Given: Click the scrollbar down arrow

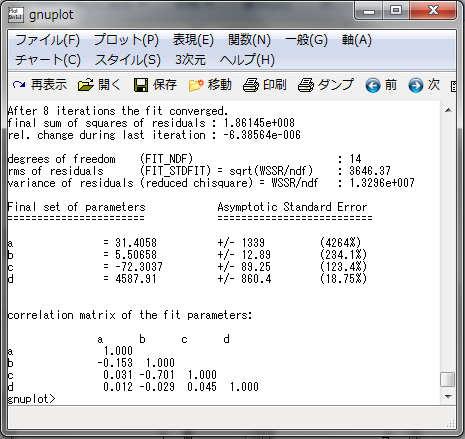Looking at the screenshot, I should (448, 397).
